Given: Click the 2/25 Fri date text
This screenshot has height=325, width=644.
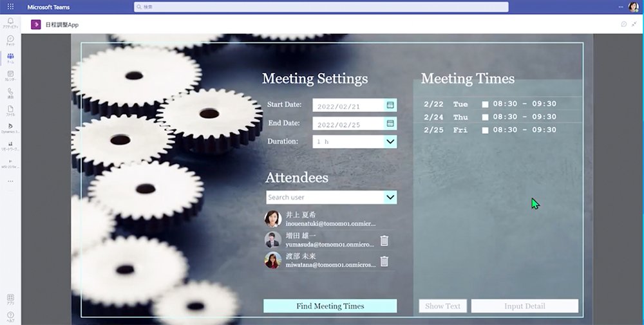Looking at the screenshot, I should pos(446,130).
